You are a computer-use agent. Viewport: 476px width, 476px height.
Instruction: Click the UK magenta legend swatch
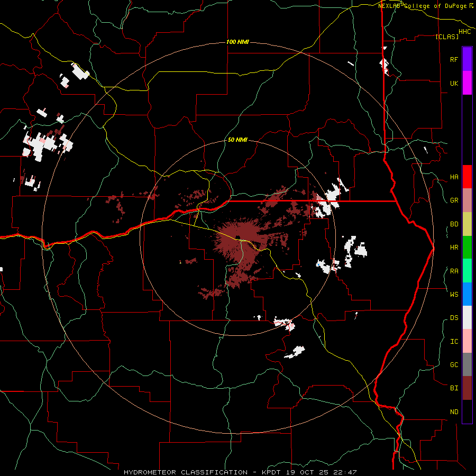[467, 83]
